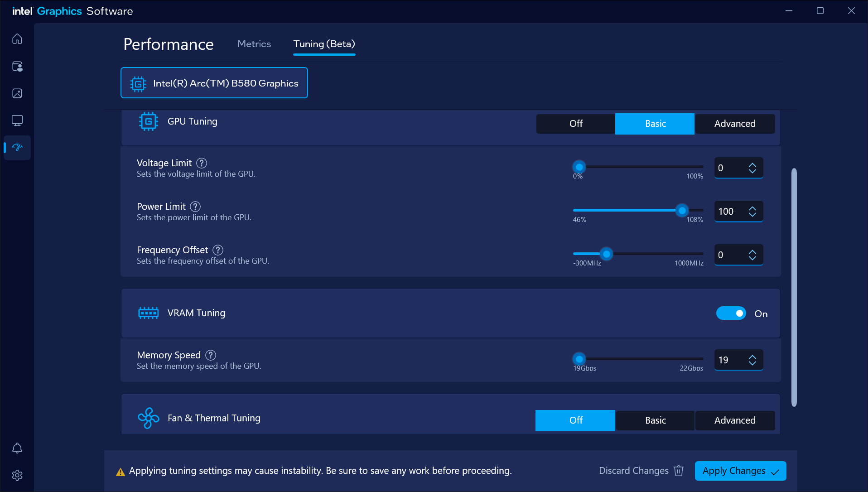Click the GPU Tuning chip icon
Screen dimensions: 868x492
coord(148,121)
